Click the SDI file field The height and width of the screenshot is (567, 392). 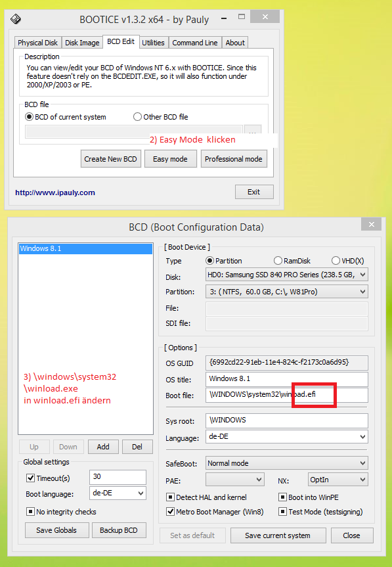[287, 324]
